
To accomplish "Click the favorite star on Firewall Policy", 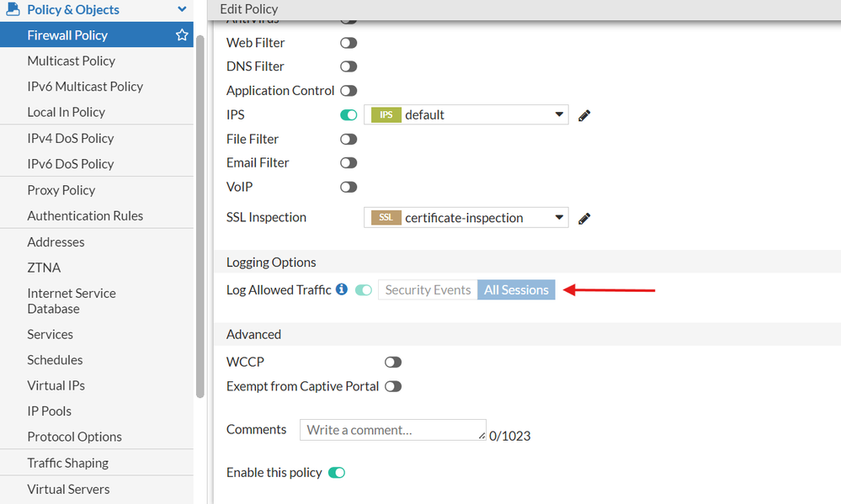I will coord(182,35).
